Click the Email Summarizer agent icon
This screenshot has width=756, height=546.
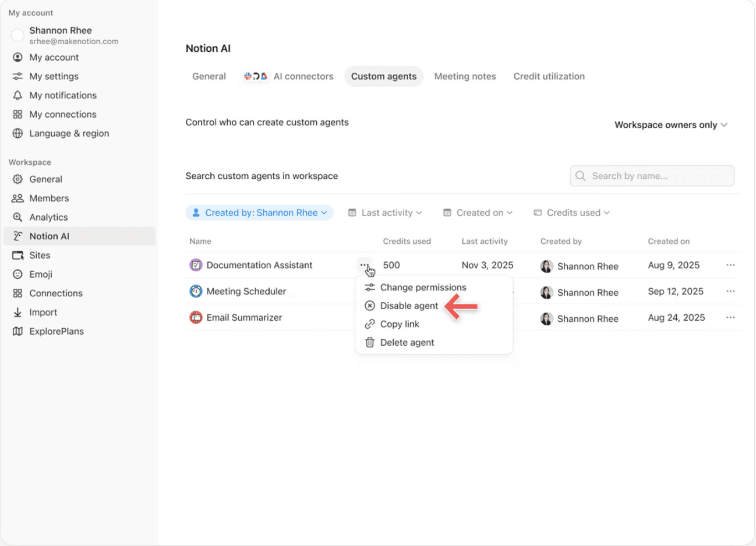coord(196,317)
